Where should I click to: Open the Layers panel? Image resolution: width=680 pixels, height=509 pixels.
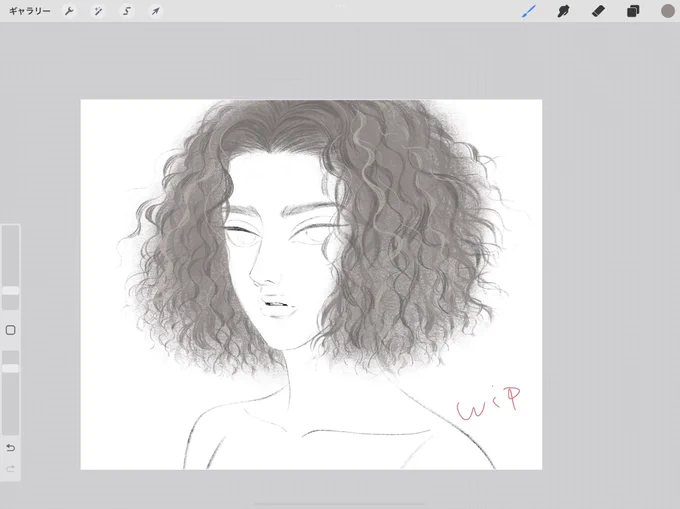[633, 11]
